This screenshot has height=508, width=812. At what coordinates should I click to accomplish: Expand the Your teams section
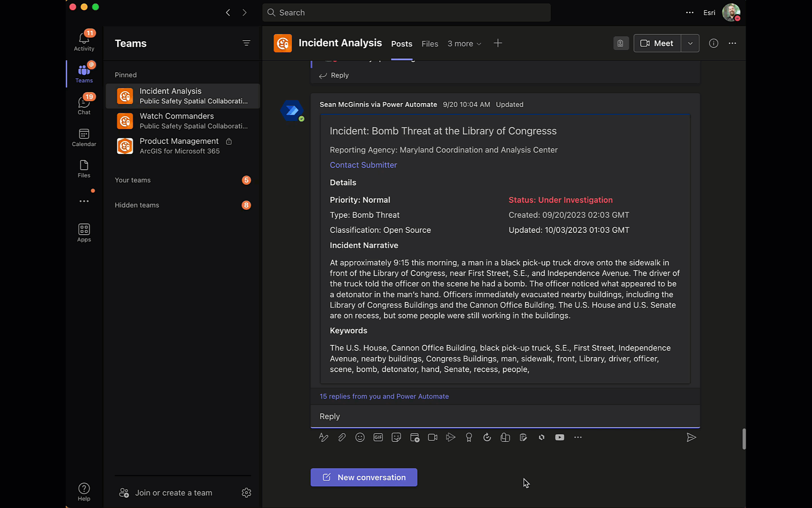pos(133,180)
